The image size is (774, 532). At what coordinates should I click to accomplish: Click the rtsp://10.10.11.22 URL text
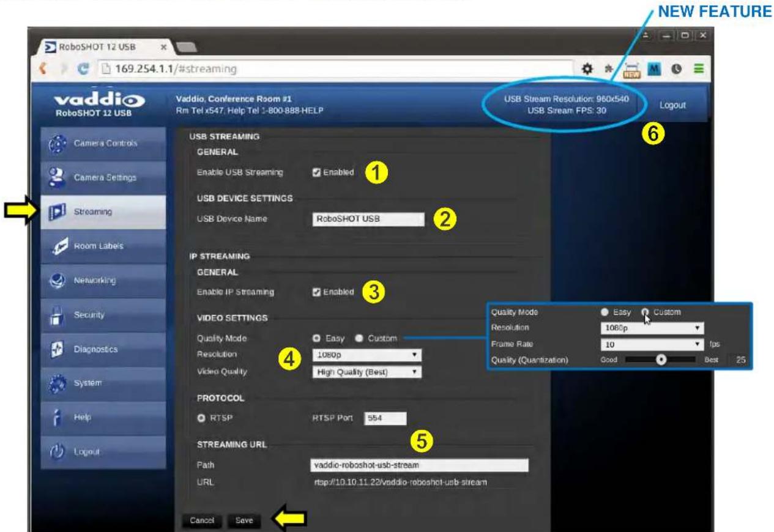pyautogui.click(x=400, y=483)
